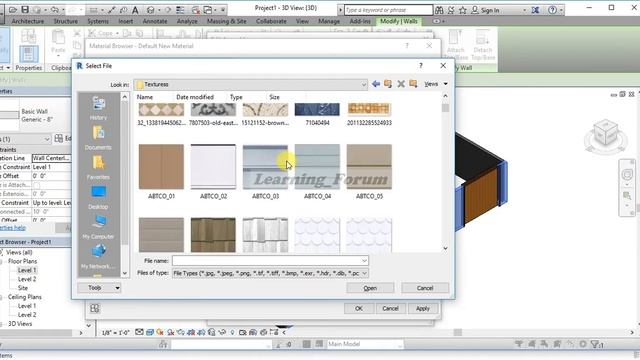Open the Main Model design option dropdown
The width and height of the screenshot is (640, 360).
364,344
